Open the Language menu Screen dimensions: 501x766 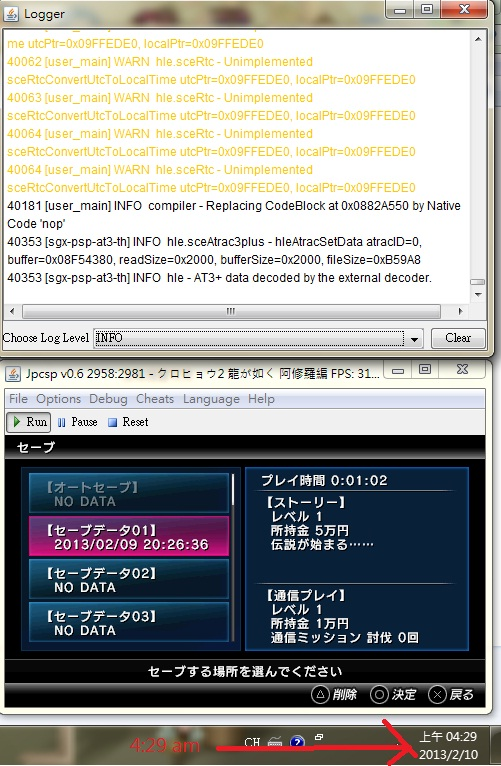click(211, 399)
